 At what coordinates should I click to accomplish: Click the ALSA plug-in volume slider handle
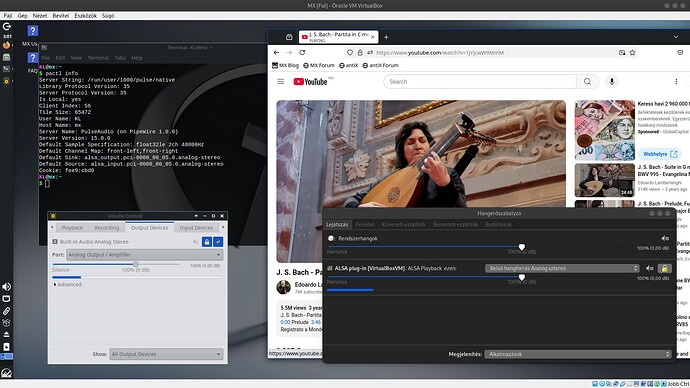point(521,277)
